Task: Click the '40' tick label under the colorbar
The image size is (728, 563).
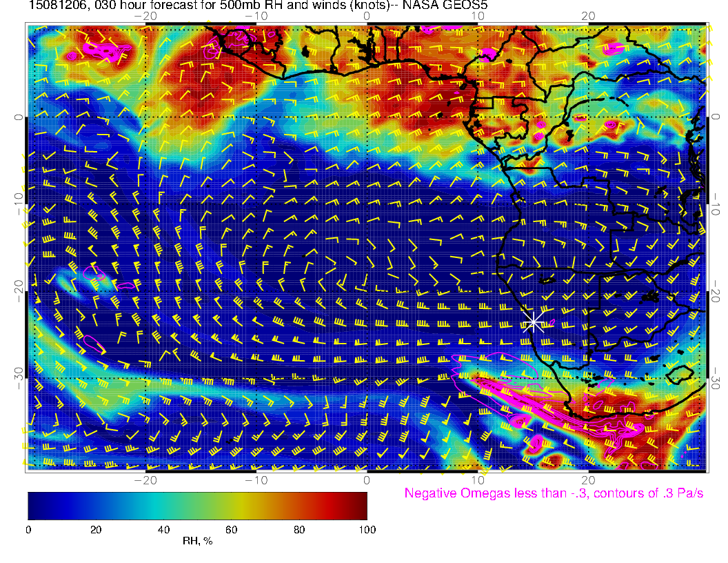Action: click(164, 529)
